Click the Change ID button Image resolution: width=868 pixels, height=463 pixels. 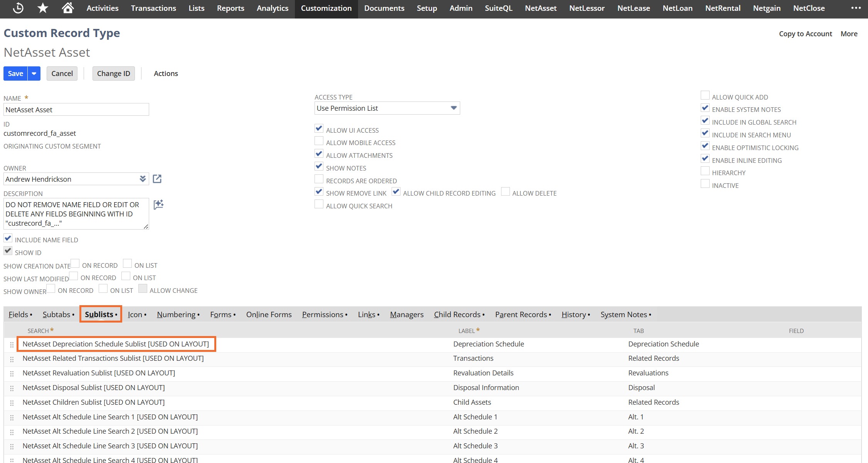113,73
